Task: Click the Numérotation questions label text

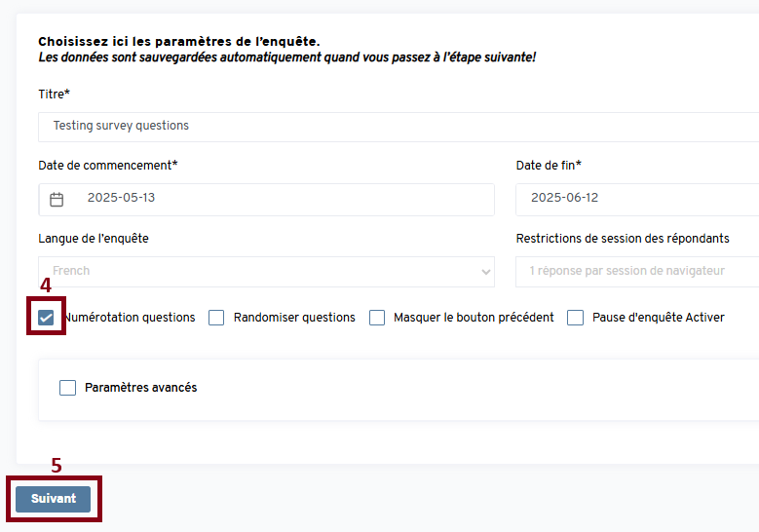Action: click(x=130, y=318)
